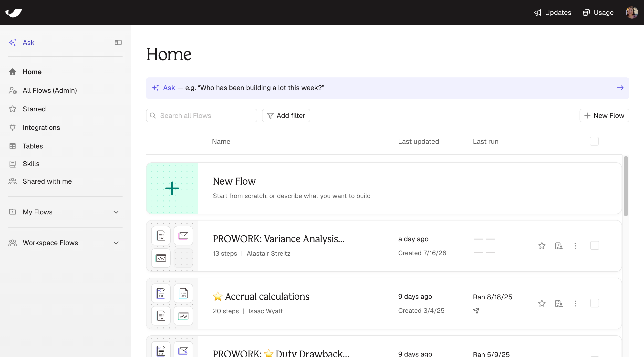Click the Last run column header
Viewport: 644px width, 357px height.
tap(486, 141)
